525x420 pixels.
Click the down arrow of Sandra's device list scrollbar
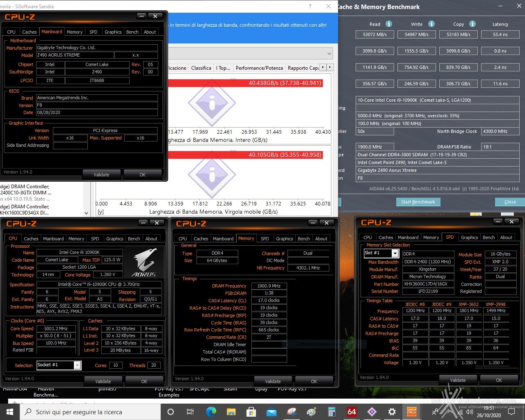click(x=86, y=213)
